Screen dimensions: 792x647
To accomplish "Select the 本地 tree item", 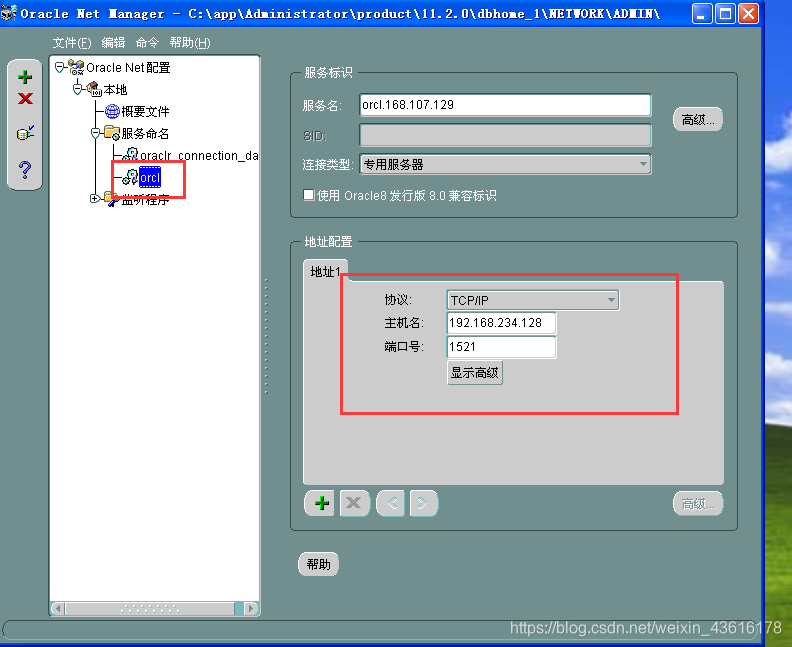I will click(115, 89).
